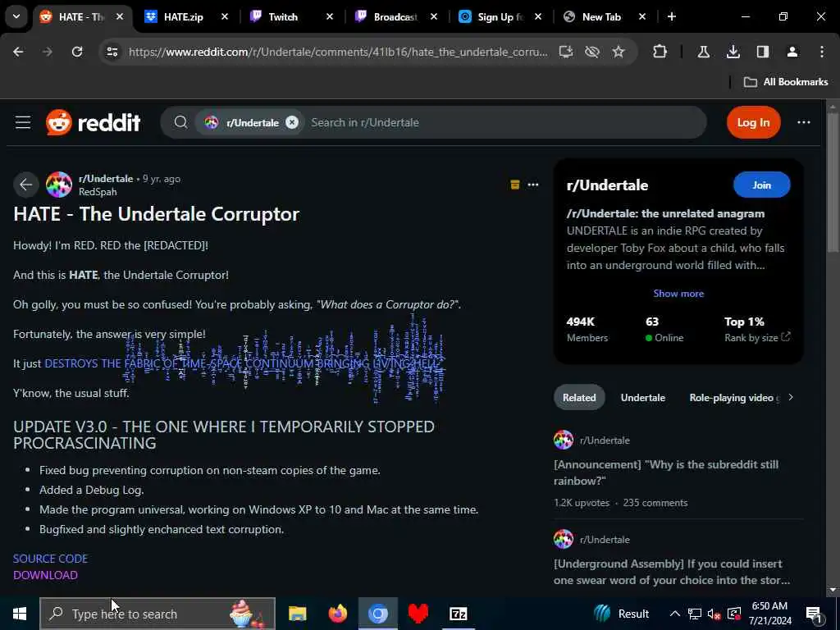This screenshot has width=840, height=630.
Task: View site information icon in address bar
Action: (112, 52)
